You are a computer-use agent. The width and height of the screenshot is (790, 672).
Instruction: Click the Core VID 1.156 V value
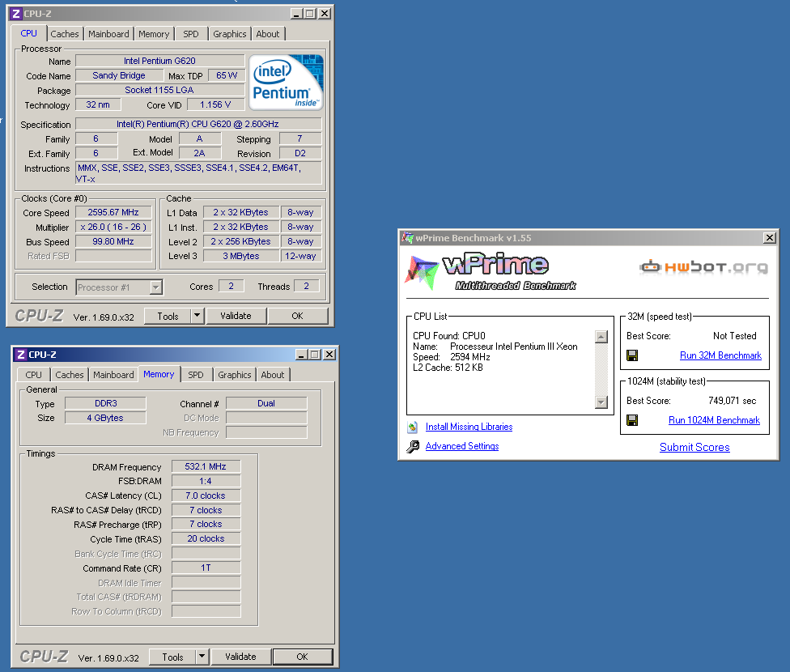[215, 104]
